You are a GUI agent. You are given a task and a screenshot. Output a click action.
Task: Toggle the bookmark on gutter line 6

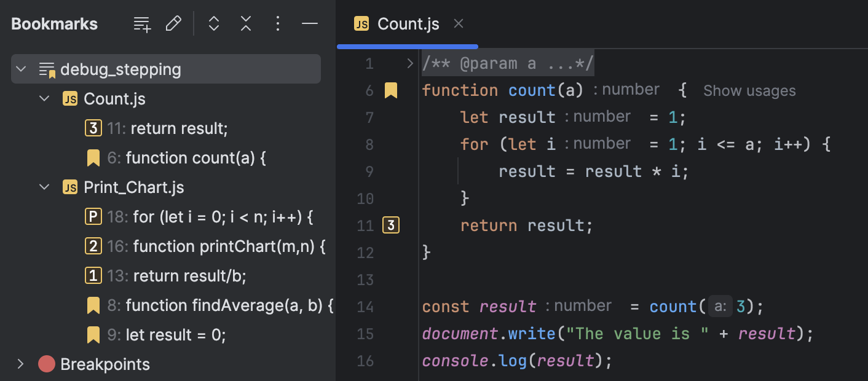[x=390, y=90]
